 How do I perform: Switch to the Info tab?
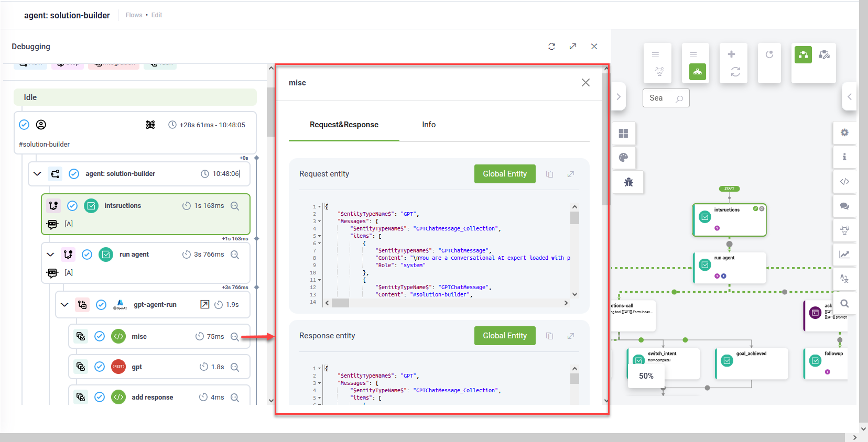[x=429, y=125]
